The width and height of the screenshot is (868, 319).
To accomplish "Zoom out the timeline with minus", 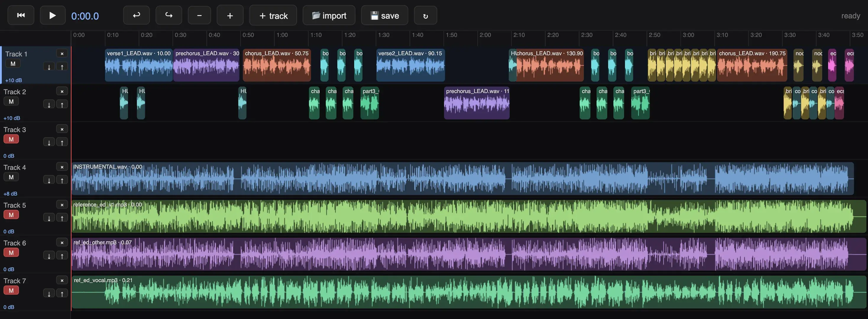I will click(x=200, y=15).
